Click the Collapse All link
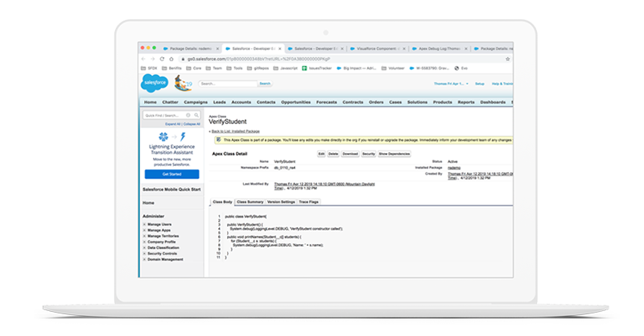This screenshot has width=644, height=336. click(192, 124)
